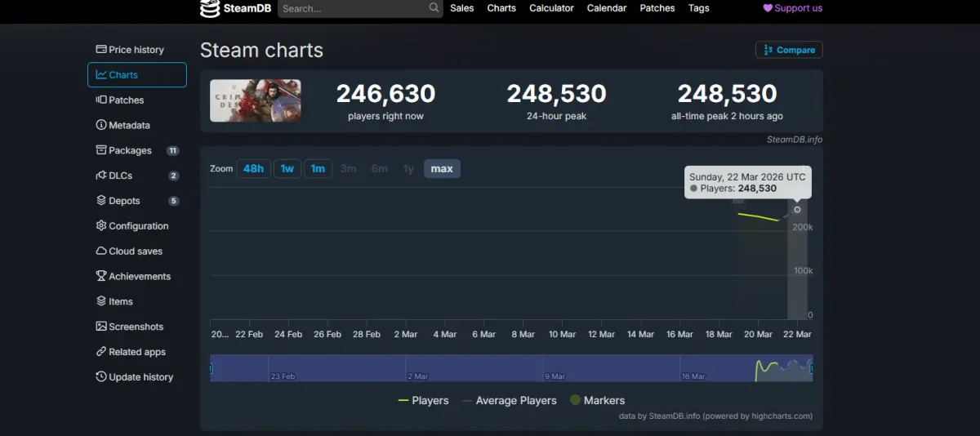Click the SteamDB logo

[x=235, y=8]
